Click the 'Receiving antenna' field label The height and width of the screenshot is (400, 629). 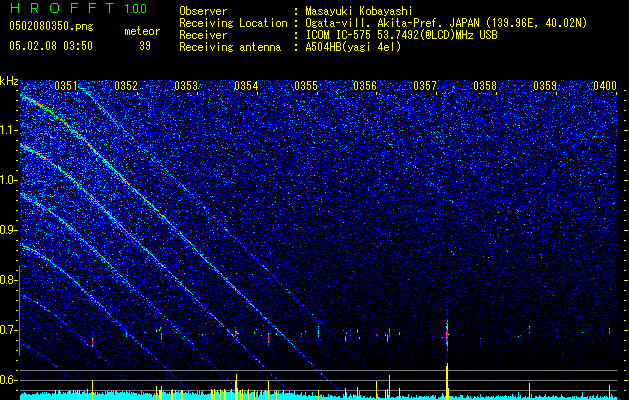[x=230, y=47]
